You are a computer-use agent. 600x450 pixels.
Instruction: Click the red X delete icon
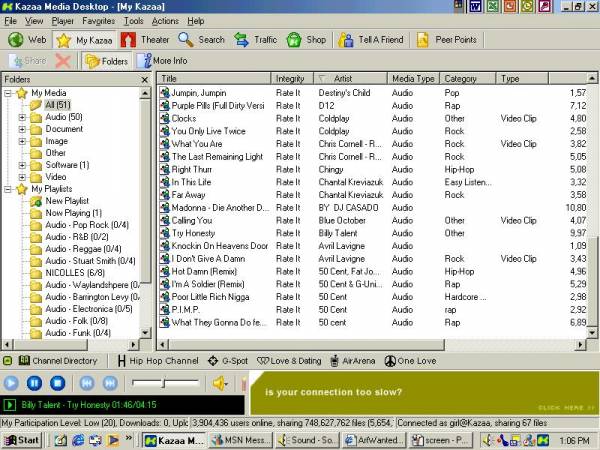[x=63, y=61]
